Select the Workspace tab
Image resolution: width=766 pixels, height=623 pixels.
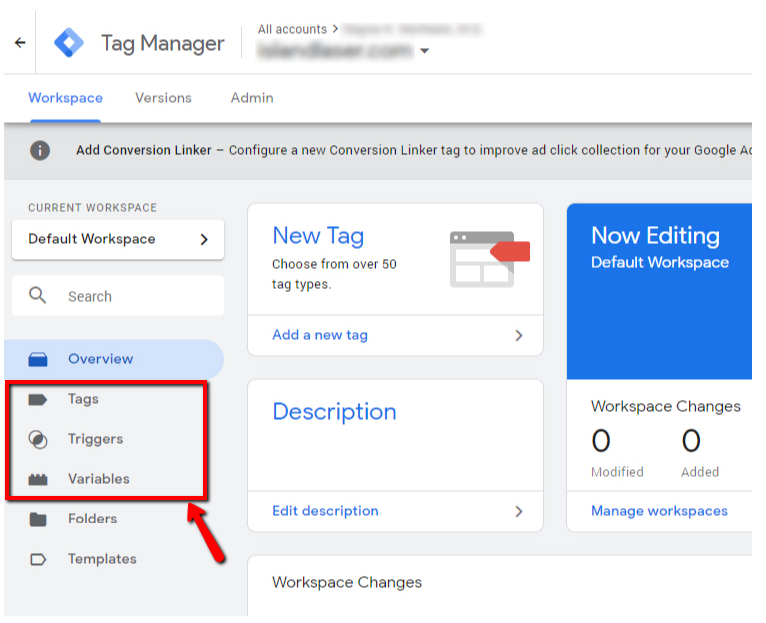(x=65, y=98)
